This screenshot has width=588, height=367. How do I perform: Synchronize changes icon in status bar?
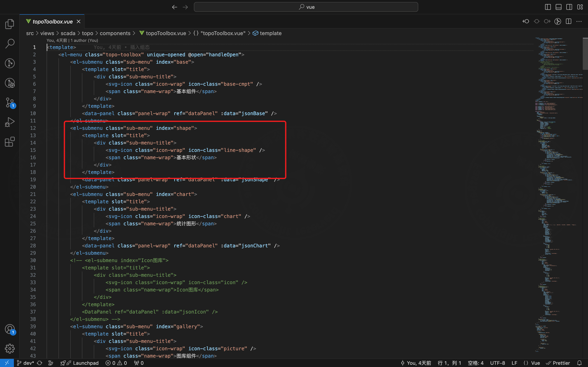40,363
